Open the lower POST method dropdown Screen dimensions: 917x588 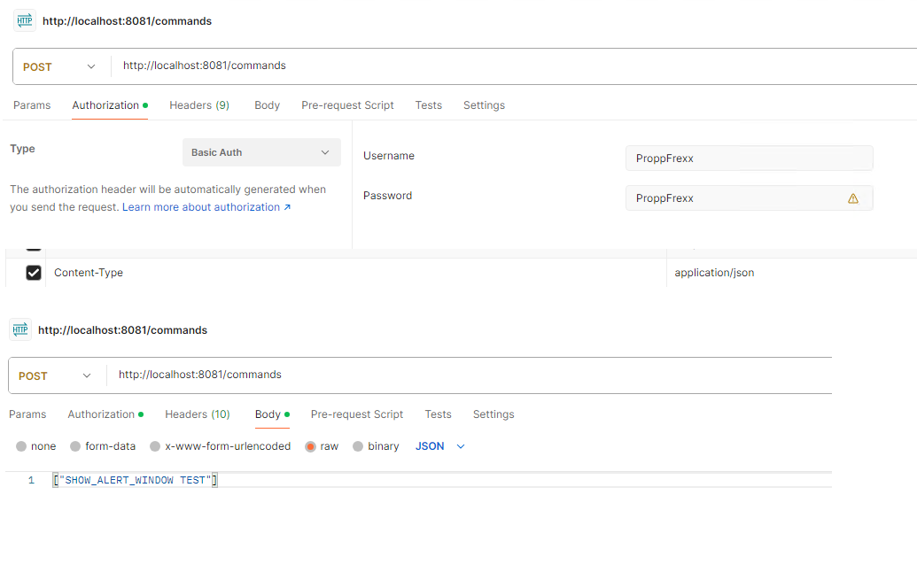pos(56,375)
